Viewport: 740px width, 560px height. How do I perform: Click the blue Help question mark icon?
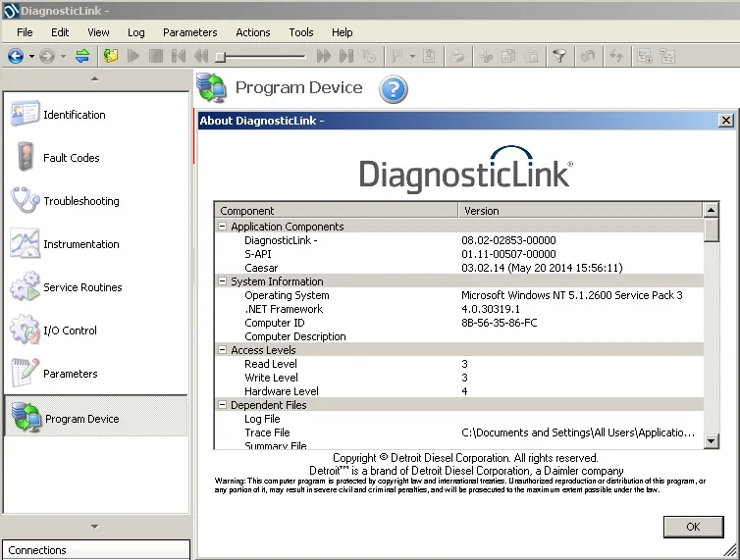(394, 89)
